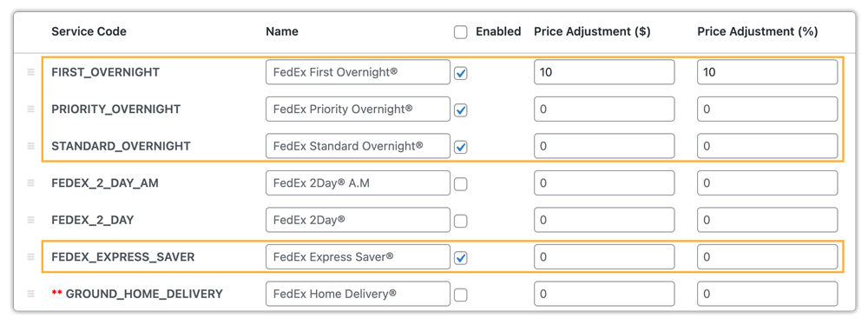868x325 pixels.
Task: Focus dollar adjustment field for PRIORITY_OVERNIGHT
Action: [x=604, y=109]
